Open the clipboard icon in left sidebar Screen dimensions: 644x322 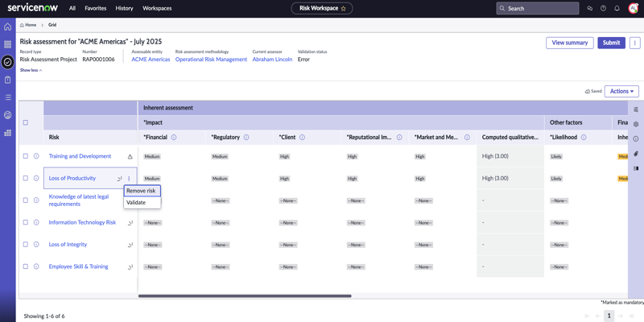point(7,80)
